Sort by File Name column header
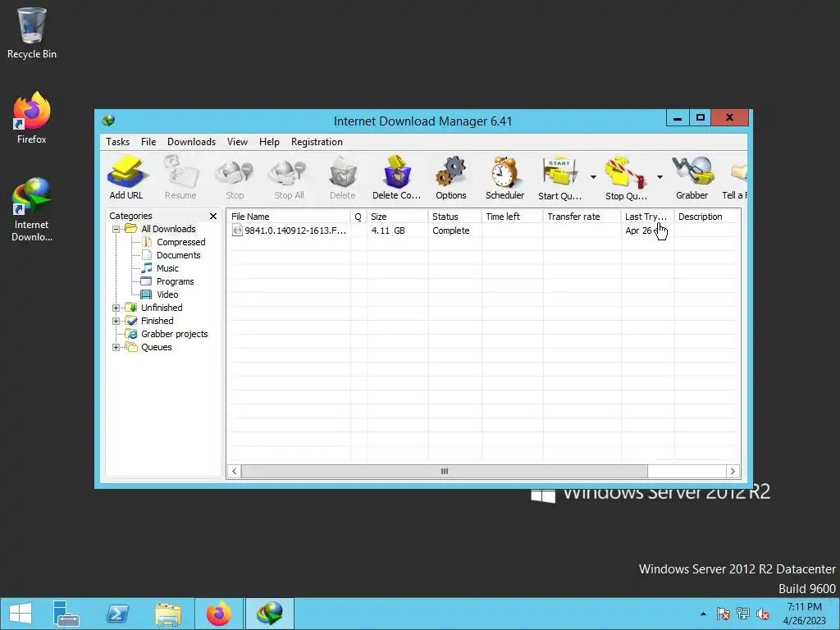Image resolution: width=840 pixels, height=630 pixels. 289,217
